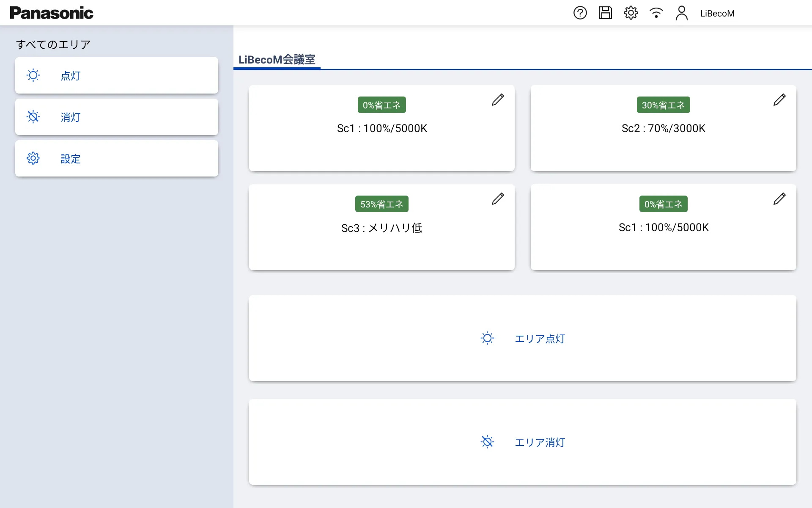This screenshot has width=812, height=508.
Task: Click the save floppy disk icon
Action: [x=605, y=13]
